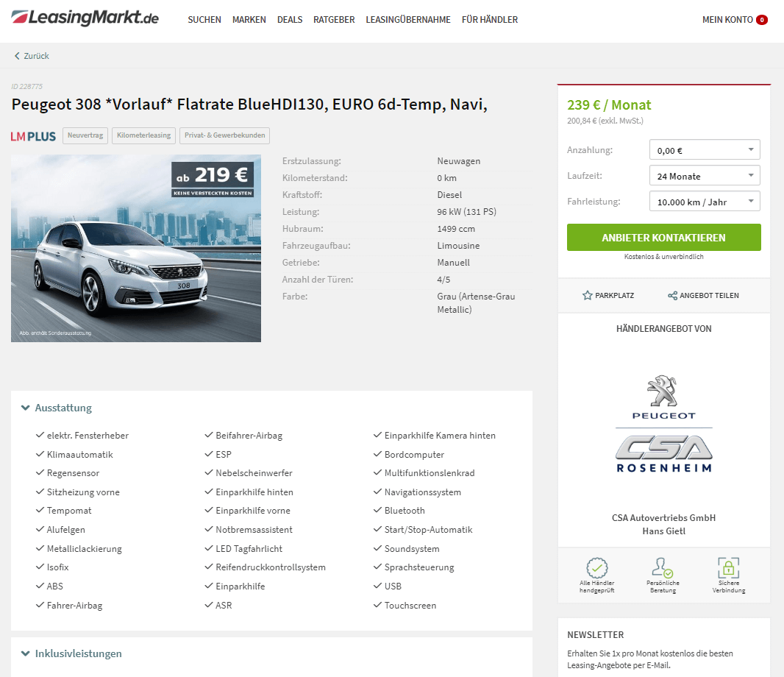Screen dimensions: 784x677
Task: Open the Anzahlung dropdown
Action: 705,149
